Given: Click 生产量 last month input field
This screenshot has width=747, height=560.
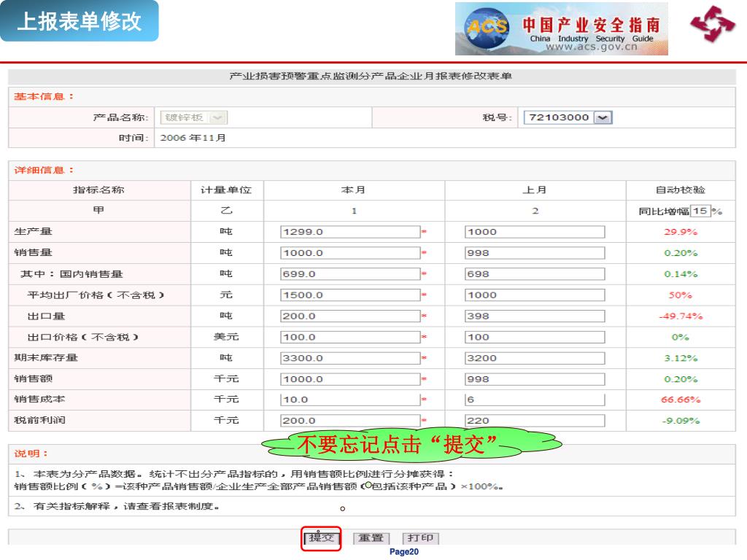Looking at the screenshot, I should coord(535,232).
